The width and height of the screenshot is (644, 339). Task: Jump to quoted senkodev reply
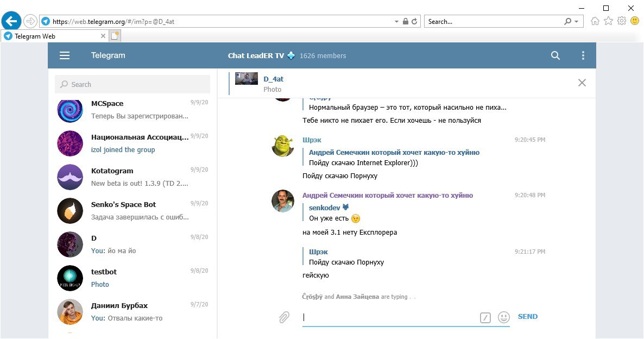(x=332, y=213)
